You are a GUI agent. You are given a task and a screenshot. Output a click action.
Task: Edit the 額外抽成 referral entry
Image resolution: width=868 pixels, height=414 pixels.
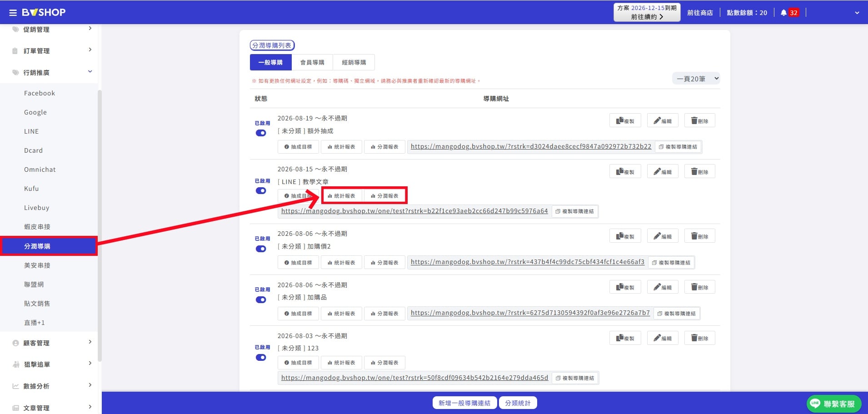point(663,120)
